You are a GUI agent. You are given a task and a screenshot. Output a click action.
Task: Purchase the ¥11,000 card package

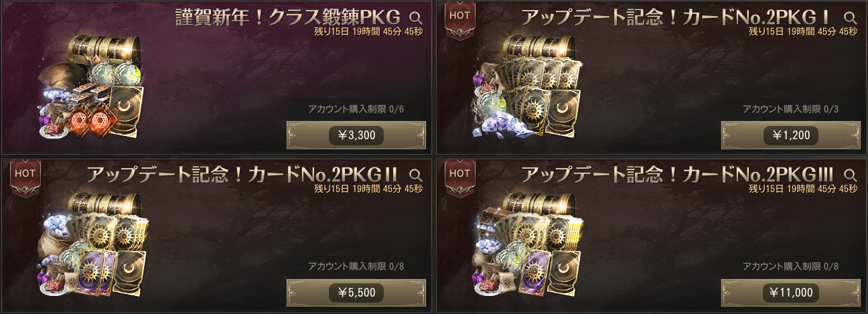[x=791, y=293]
